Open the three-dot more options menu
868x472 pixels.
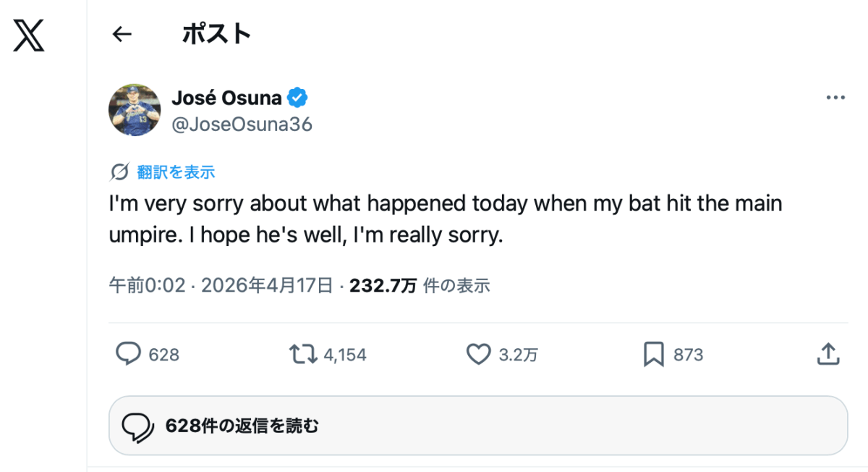[x=835, y=97]
